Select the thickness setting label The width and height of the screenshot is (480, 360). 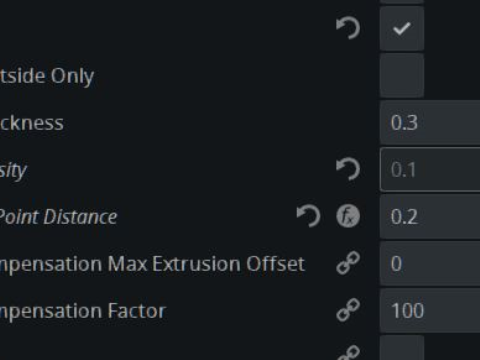click(32, 123)
